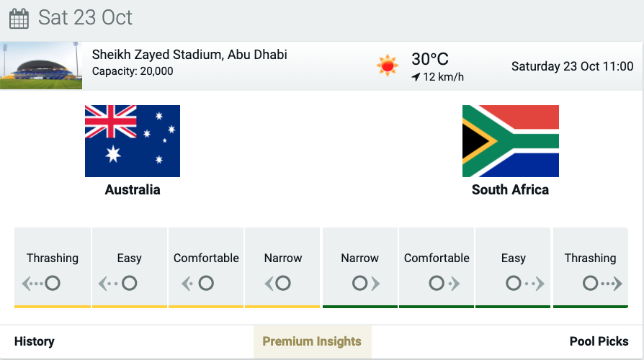Choose Australia Comfortable margin
This screenshot has width=644, height=360.
[206, 268]
